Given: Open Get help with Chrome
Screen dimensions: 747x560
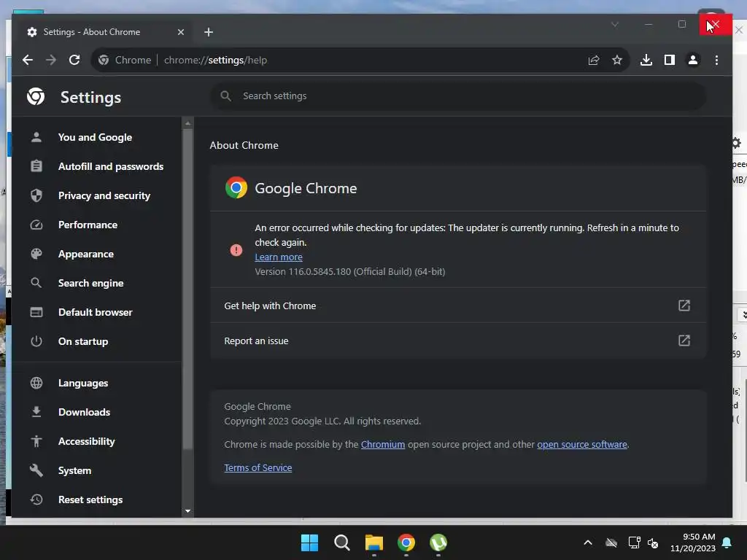Looking at the screenshot, I should [458, 306].
